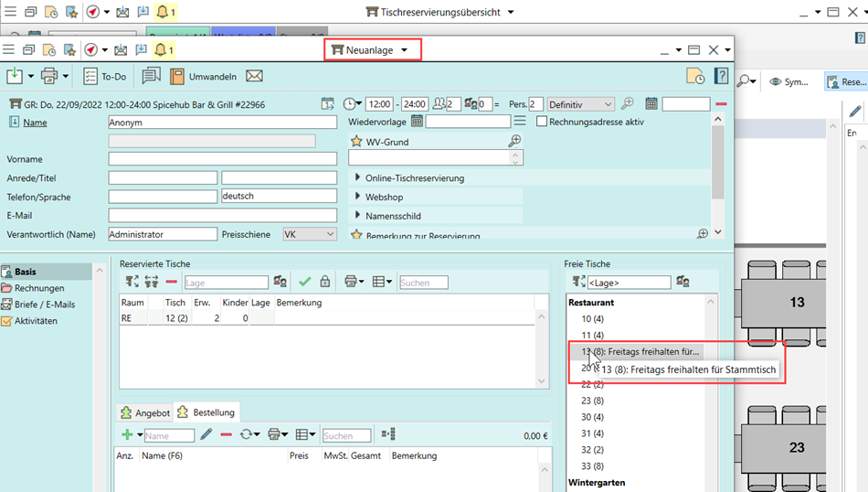This screenshot has height=492, width=868.
Task: Expand the Online-Tischreservierung section
Action: [x=357, y=177]
